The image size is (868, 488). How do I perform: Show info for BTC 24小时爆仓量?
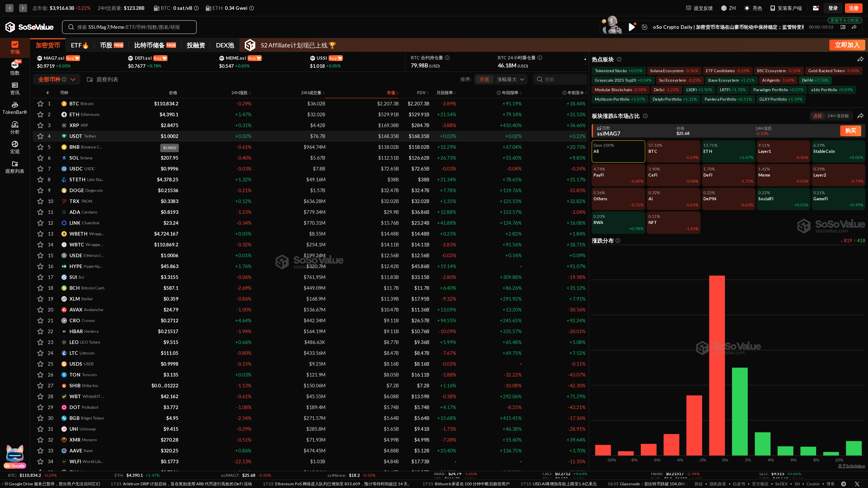point(540,58)
